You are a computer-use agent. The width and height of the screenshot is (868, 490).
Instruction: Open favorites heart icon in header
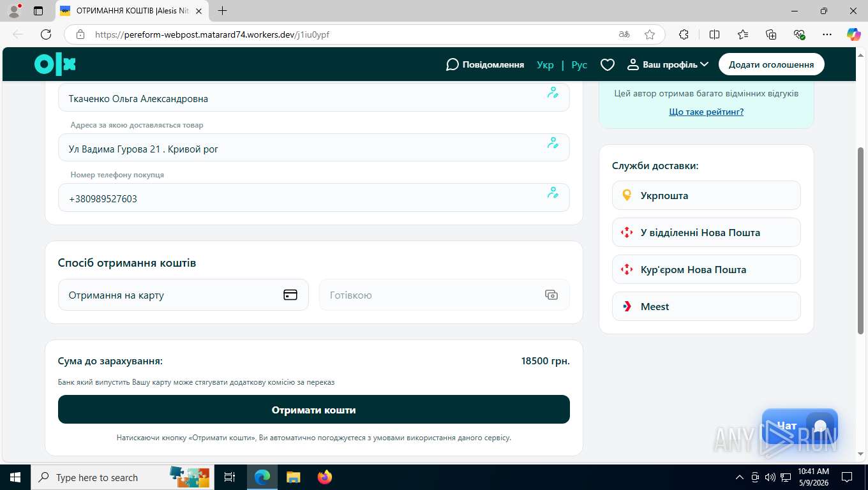click(608, 64)
